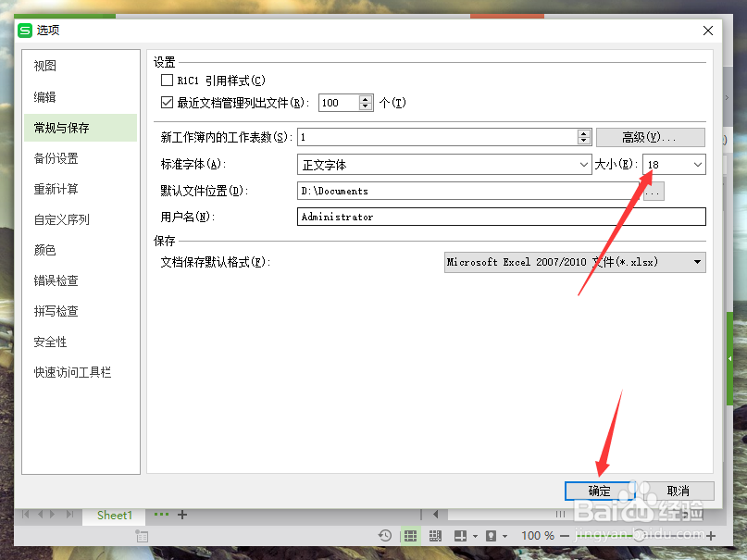Jump to last sheet navigation arrow
The height and width of the screenshot is (560, 747).
pos(70,515)
